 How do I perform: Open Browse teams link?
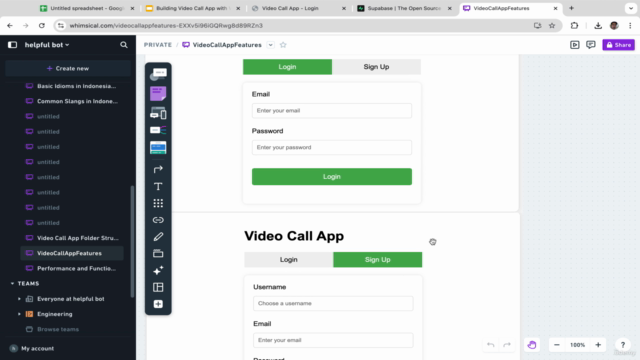point(58,329)
